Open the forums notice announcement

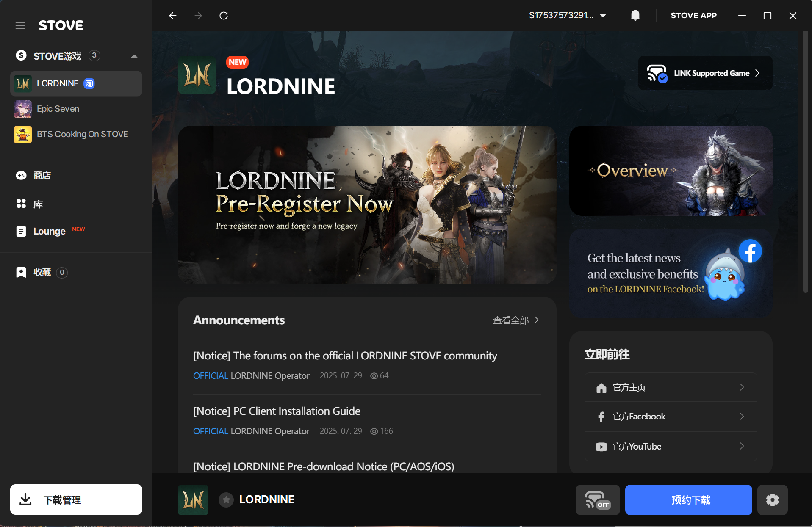[345, 356]
